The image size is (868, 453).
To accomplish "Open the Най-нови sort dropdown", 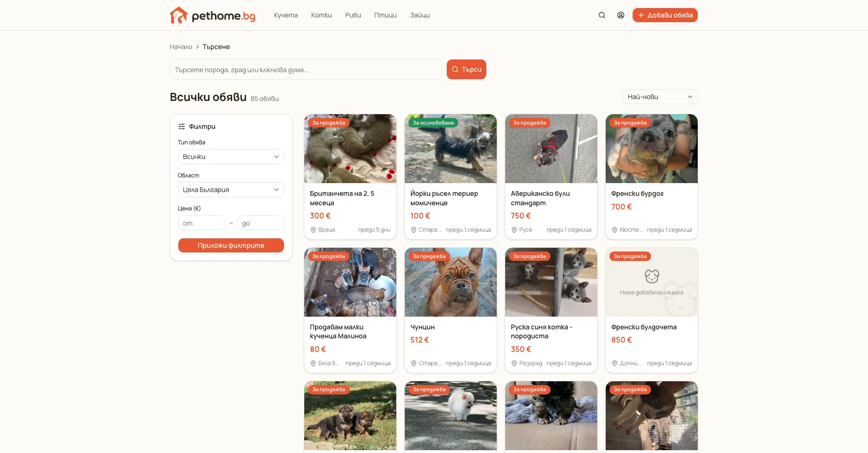I will point(660,97).
